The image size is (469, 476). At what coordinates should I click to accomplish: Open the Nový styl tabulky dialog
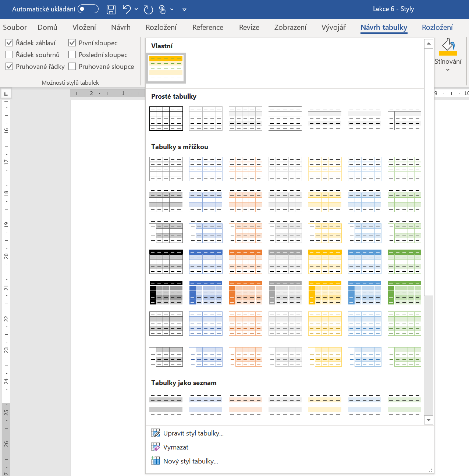tap(191, 461)
